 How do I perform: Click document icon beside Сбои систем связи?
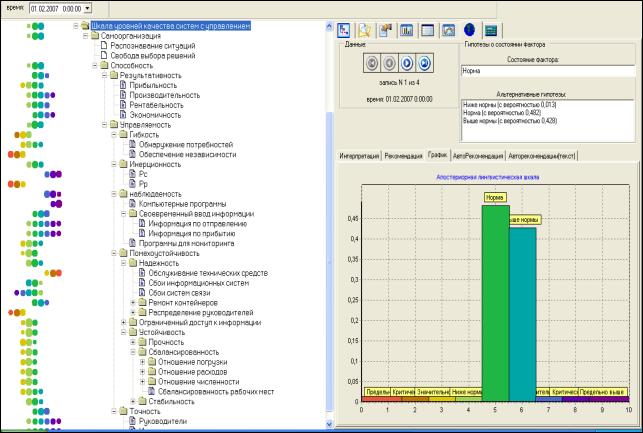(x=142, y=292)
